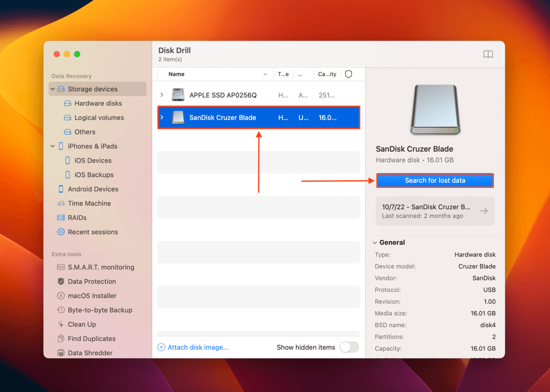Open the help book icon in title bar

click(x=488, y=54)
